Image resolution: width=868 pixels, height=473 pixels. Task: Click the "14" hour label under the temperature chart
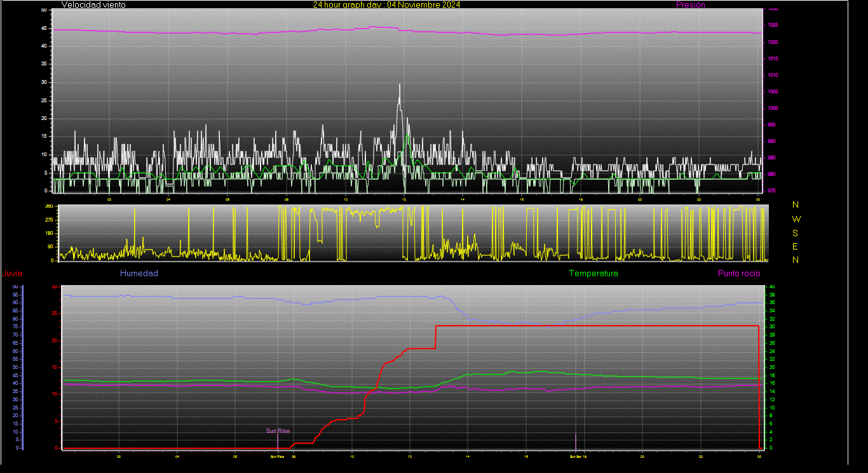coord(468,456)
